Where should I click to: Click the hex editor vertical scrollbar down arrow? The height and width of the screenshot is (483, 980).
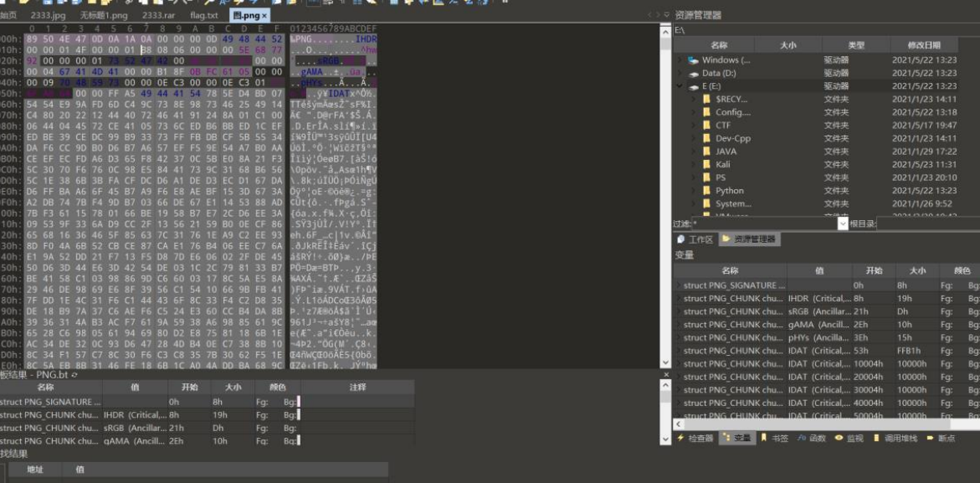pyautogui.click(x=666, y=363)
